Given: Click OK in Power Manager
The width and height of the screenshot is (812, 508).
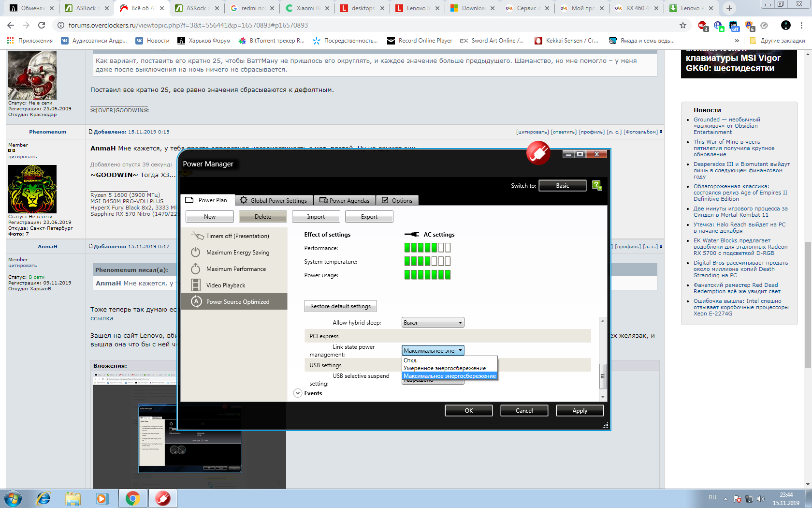Looking at the screenshot, I should pos(469,411).
